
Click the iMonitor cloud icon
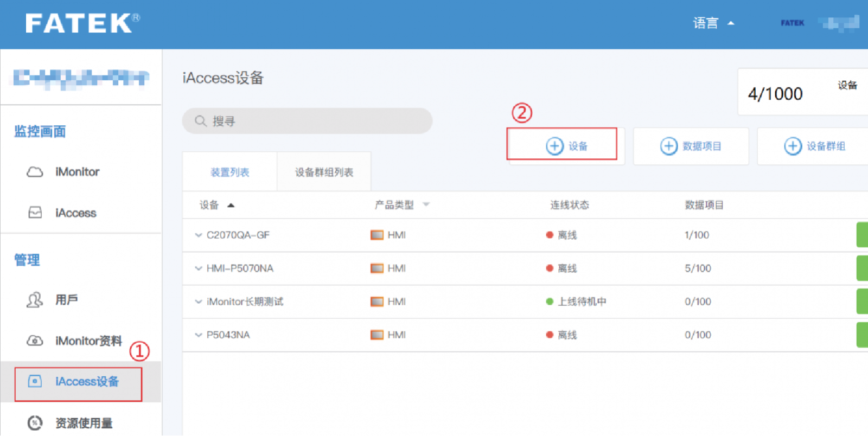35,172
